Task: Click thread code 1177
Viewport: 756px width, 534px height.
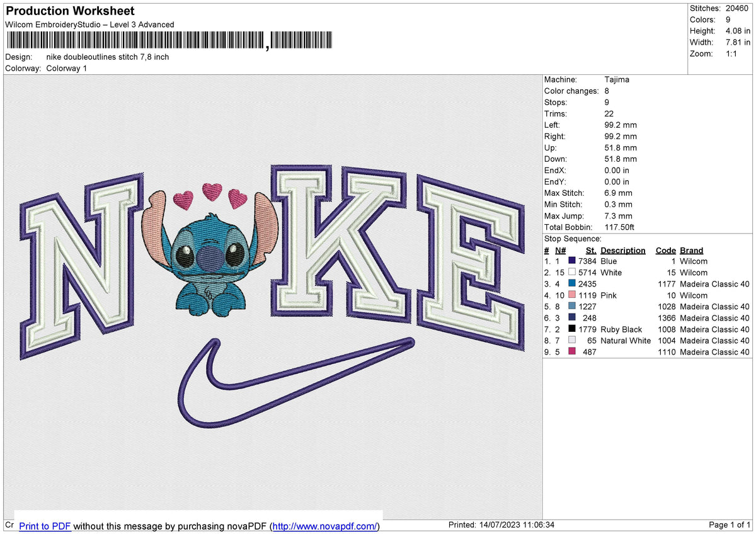Action: click(x=667, y=284)
